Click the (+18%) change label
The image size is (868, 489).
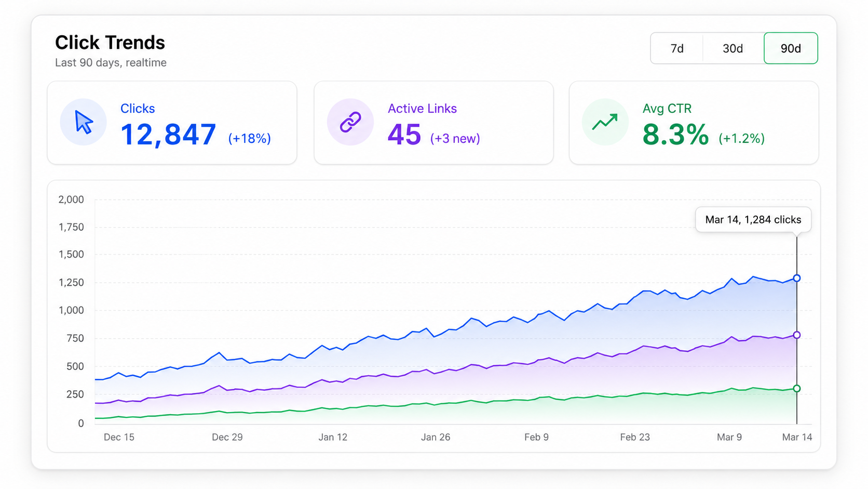point(250,138)
